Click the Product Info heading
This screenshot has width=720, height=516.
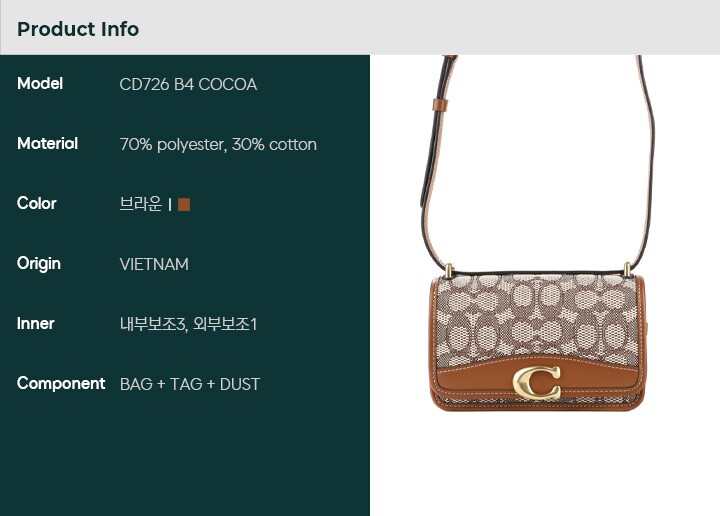click(78, 29)
